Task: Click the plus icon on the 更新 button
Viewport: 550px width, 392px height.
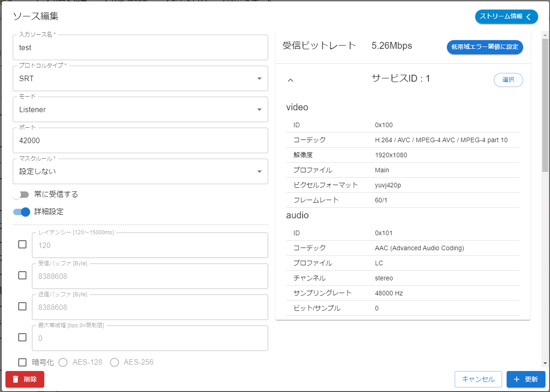Action: click(x=516, y=379)
